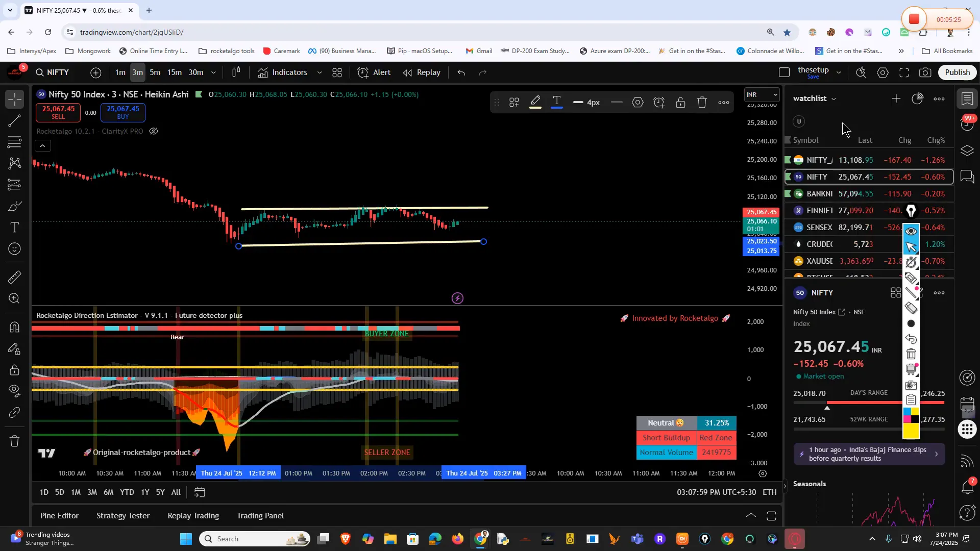Add symbol to watchlist plus button
This screenshot has height=551, width=980.
point(896,98)
